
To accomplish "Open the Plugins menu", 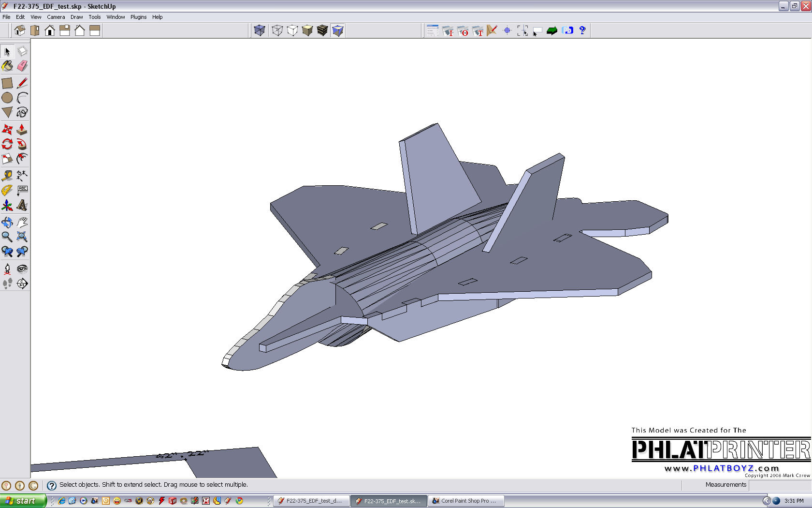I will point(138,17).
